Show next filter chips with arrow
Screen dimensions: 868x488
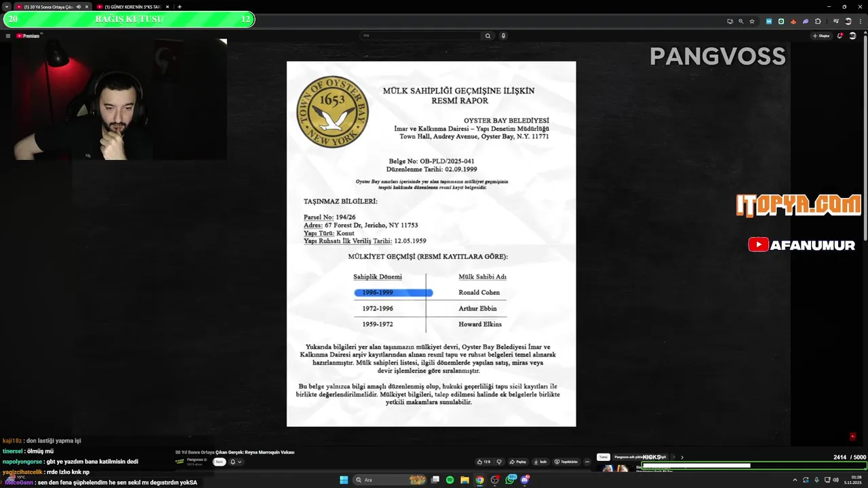click(x=682, y=457)
